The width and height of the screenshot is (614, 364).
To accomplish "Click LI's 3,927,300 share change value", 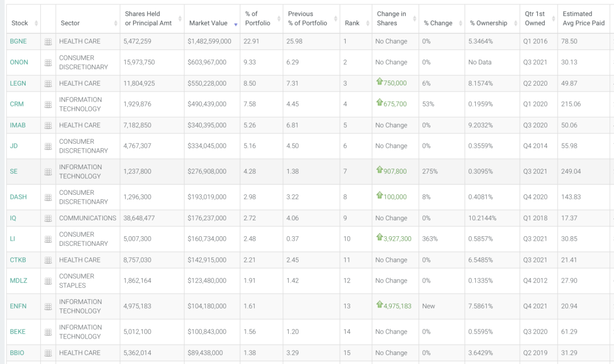I will [x=397, y=239].
